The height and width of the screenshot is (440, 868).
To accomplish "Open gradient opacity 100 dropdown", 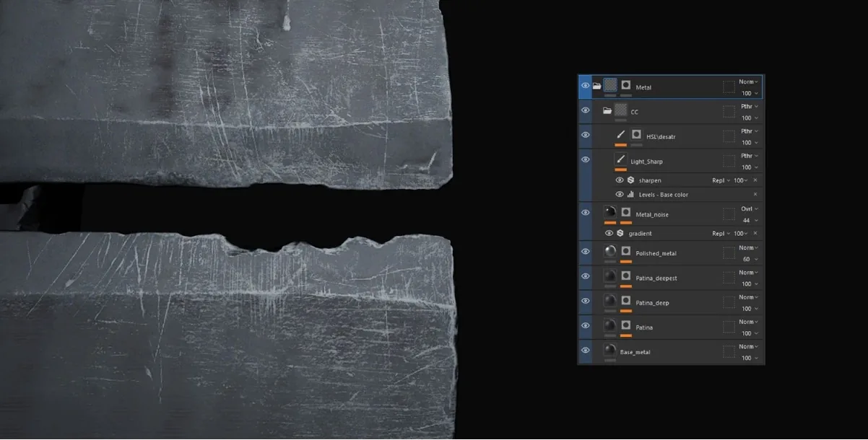I will pyautogui.click(x=741, y=234).
